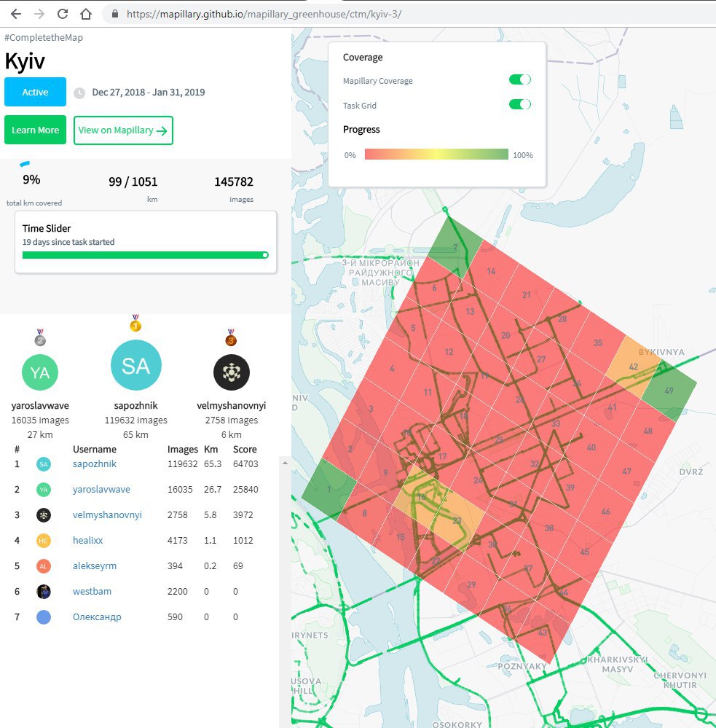Select red grid cell 46 on map
The height and width of the screenshot is (728, 716).
(x=605, y=512)
